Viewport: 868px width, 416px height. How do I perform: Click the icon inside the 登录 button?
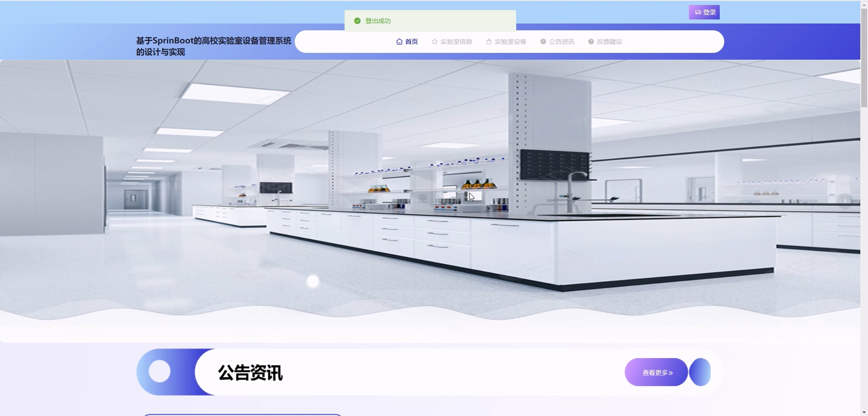[698, 12]
